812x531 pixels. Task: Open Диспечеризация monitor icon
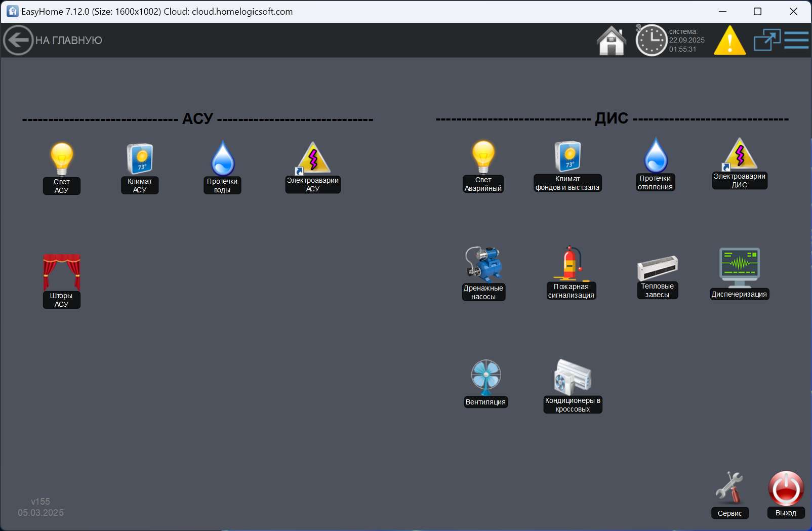(739, 267)
